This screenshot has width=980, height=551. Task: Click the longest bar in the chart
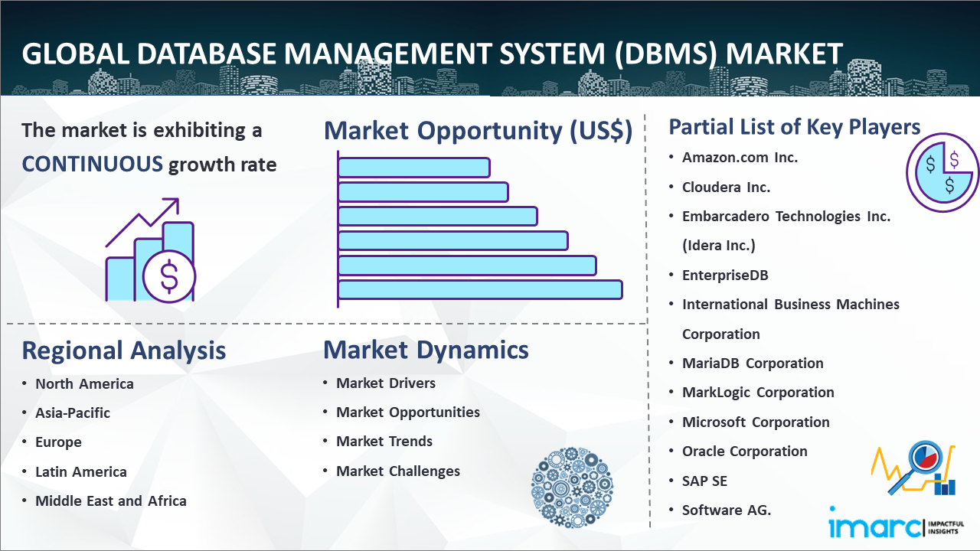[480, 289]
